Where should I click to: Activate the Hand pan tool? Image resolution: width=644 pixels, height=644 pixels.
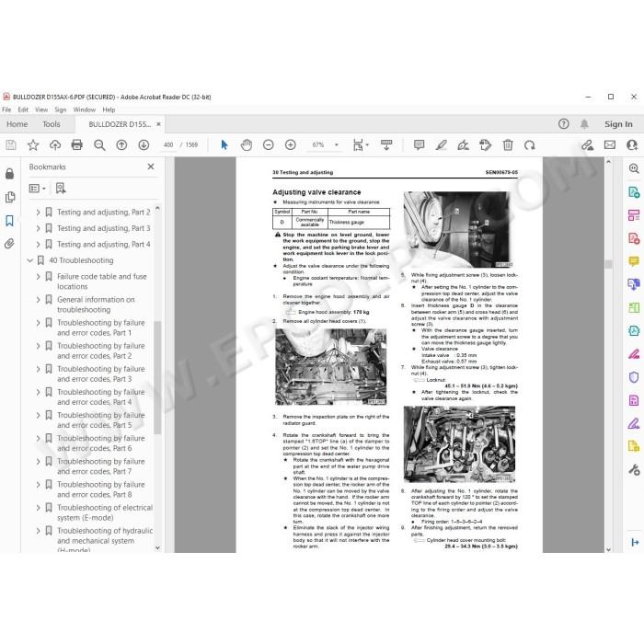coord(247,145)
